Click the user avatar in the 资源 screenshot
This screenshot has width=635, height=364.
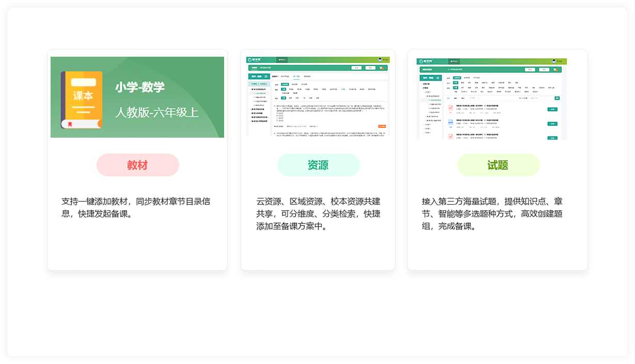(x=380, y=60)
